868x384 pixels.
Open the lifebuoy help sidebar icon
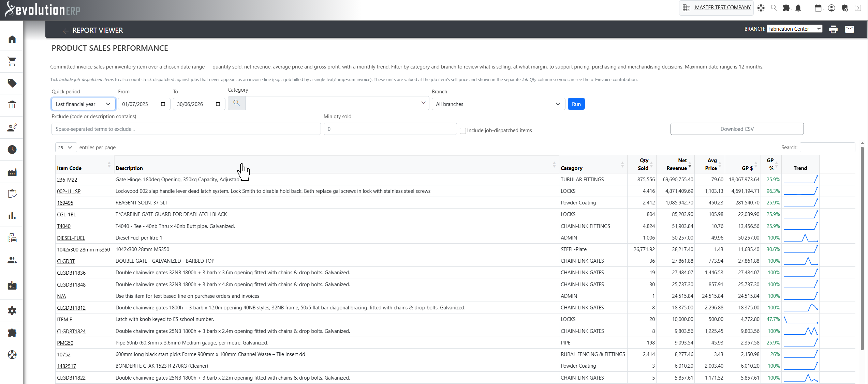pos(12,355)
